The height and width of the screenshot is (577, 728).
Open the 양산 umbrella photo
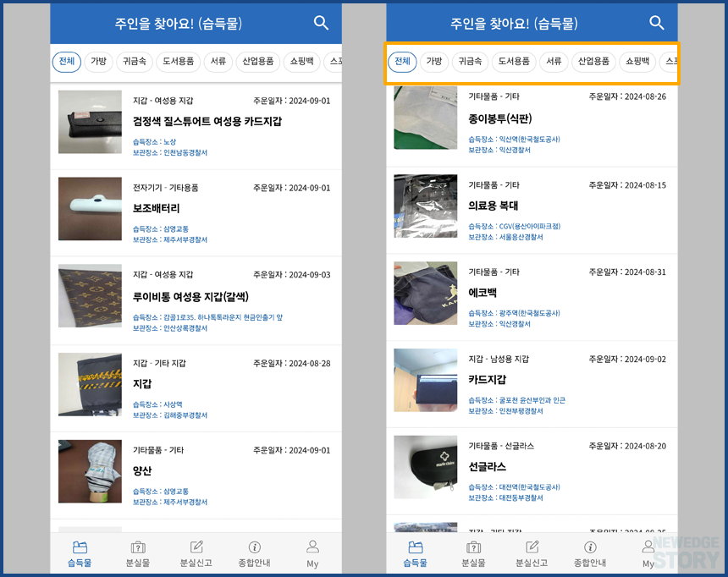(x=90, y=471)
